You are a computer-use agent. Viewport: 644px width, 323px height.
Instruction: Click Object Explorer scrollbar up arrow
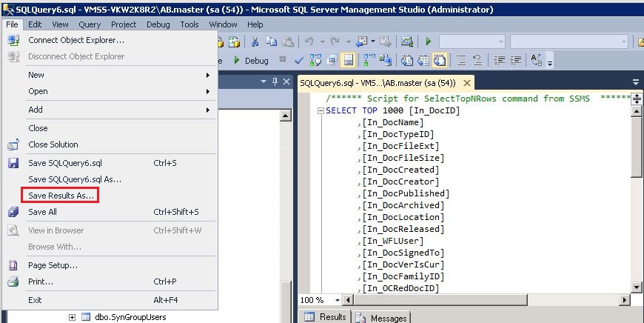coord(286,115)
